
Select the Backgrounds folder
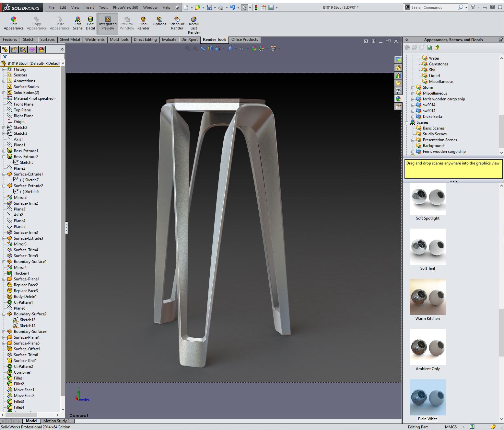pyautogui.click(x=434, y=146)
